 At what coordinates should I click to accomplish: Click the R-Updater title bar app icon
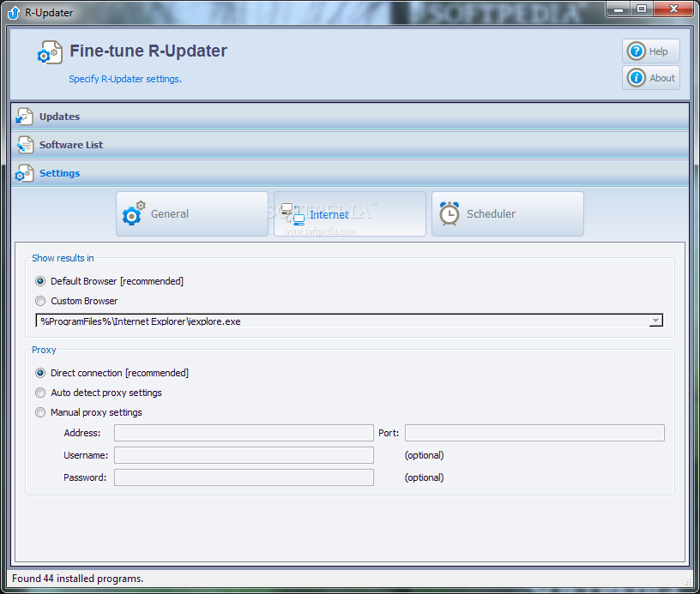14,13
